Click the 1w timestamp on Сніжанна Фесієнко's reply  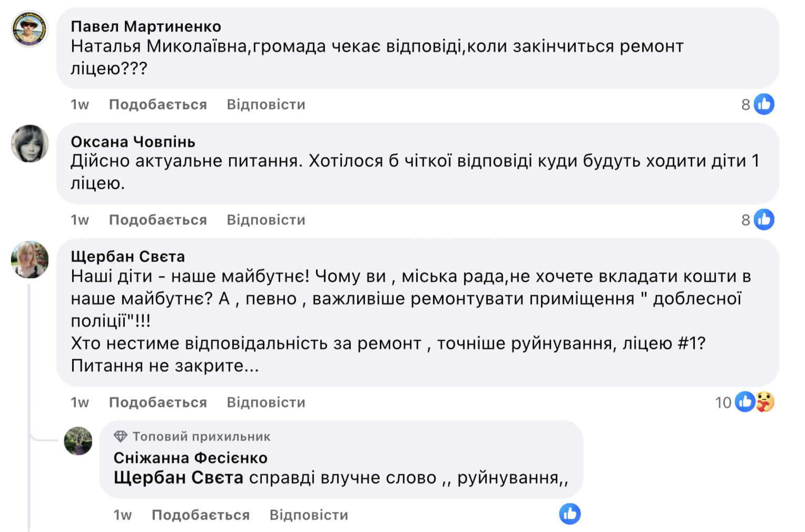(x=122, y=515)
